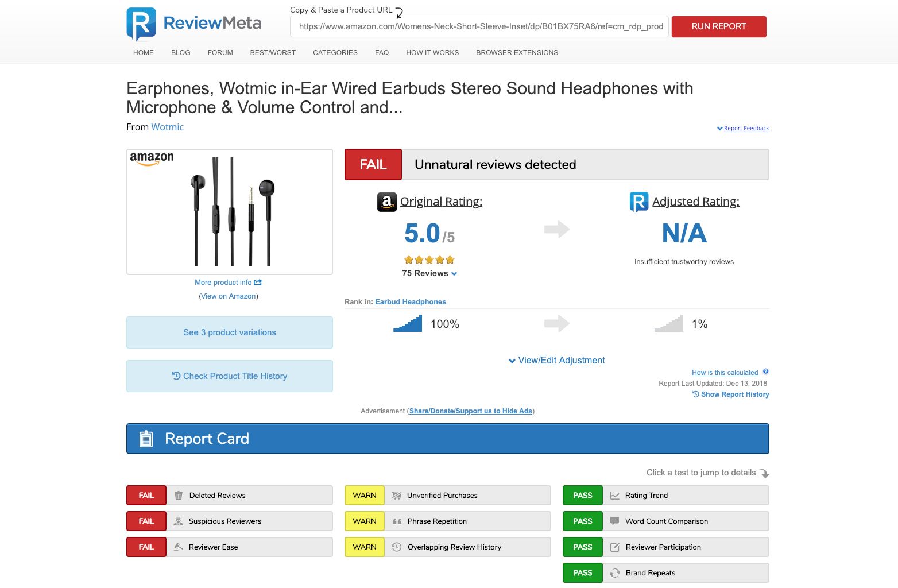Click the ReviewMeta logo icon
898x588 pixels.
pyautogui.click(x=141, y=24)
